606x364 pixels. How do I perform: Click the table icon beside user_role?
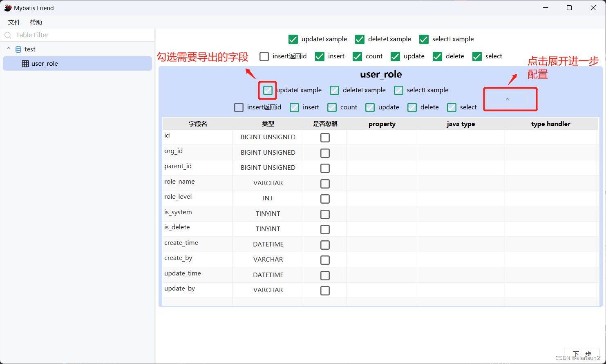25,64
